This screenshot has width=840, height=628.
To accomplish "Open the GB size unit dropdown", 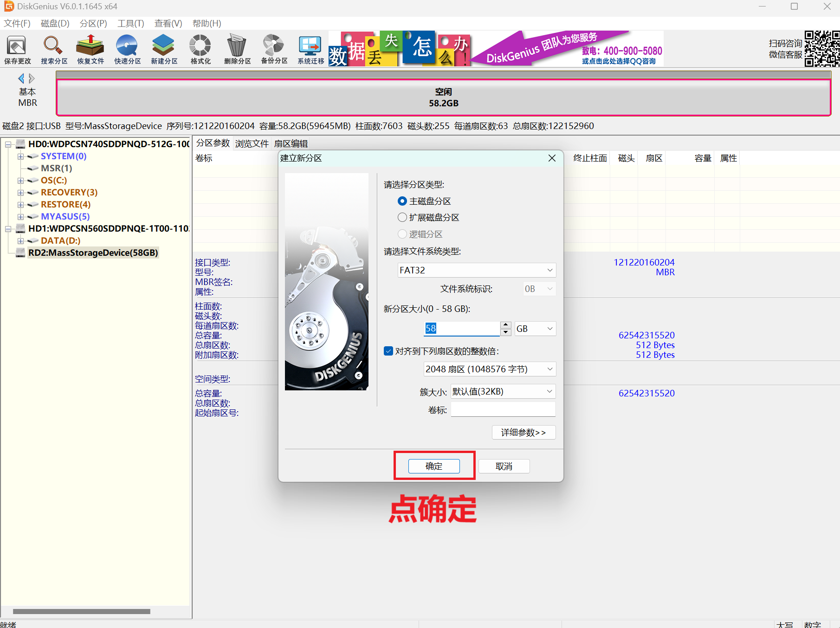I will 535,329.
